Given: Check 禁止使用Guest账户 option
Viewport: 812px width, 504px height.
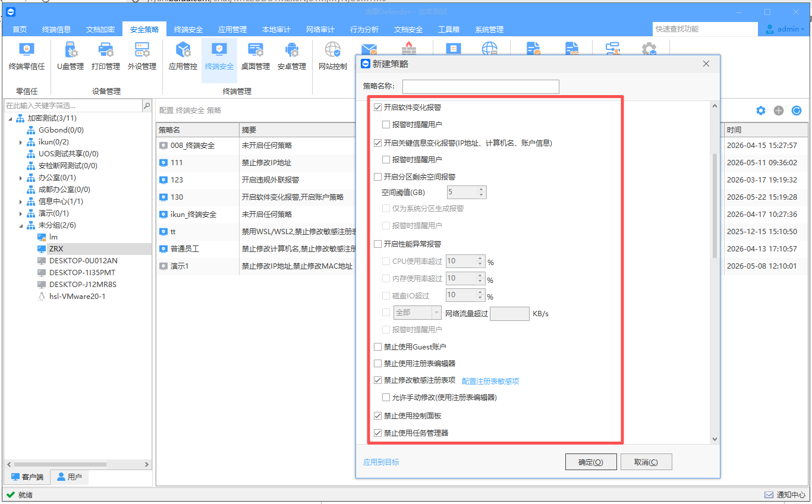Looking at the screenshot, I should 377,346.
